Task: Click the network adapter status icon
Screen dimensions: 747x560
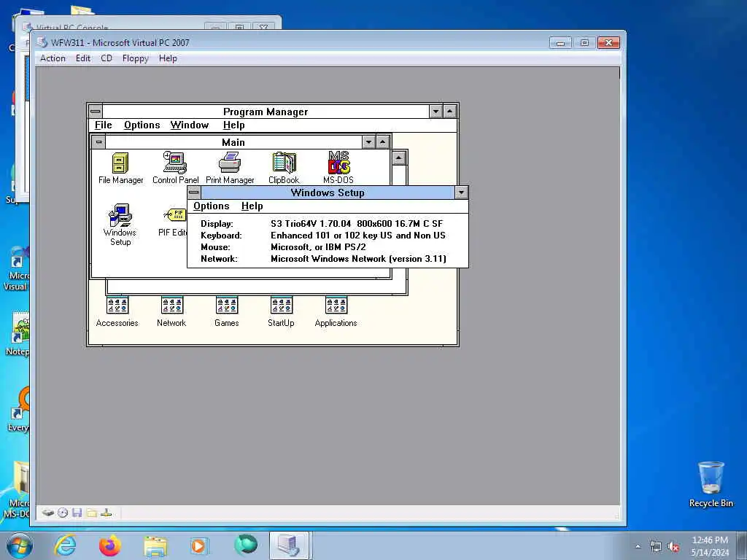Action: coord(107,513)
